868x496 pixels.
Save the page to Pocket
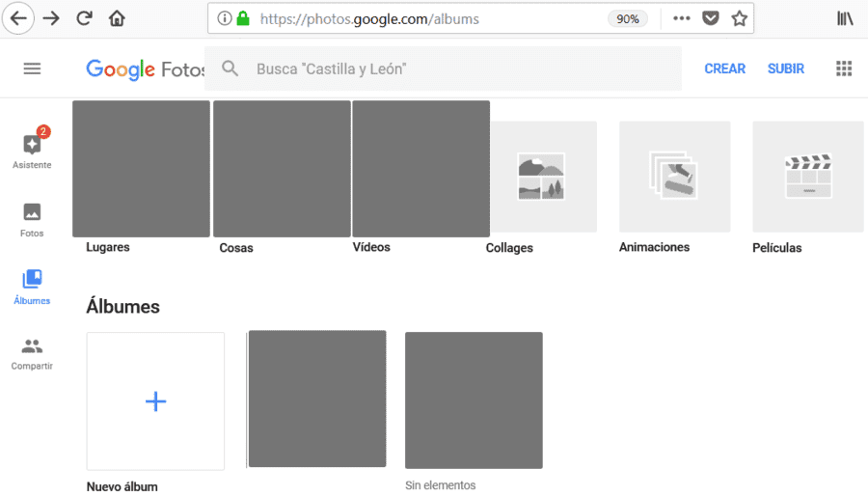[711, 18]
